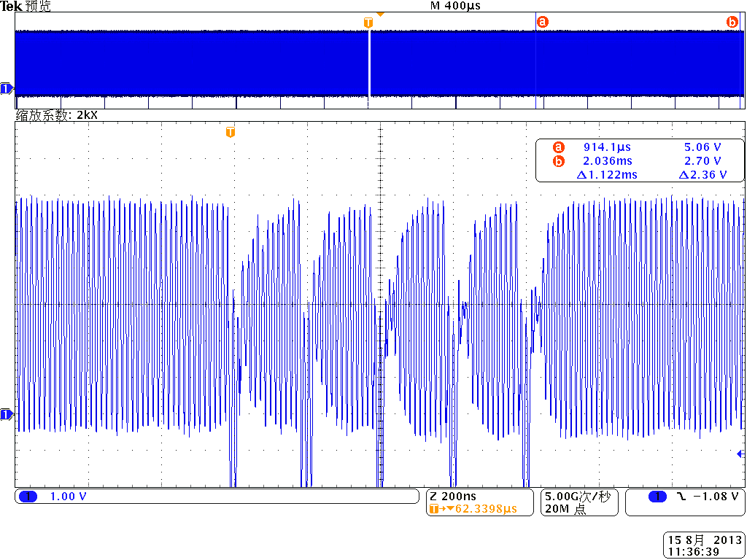The height and width of the screenshot is (560, 747).
Task: Click 5.00G次/秒 sample rate readout
Action: pyautogui.click(x=578, y=496)
